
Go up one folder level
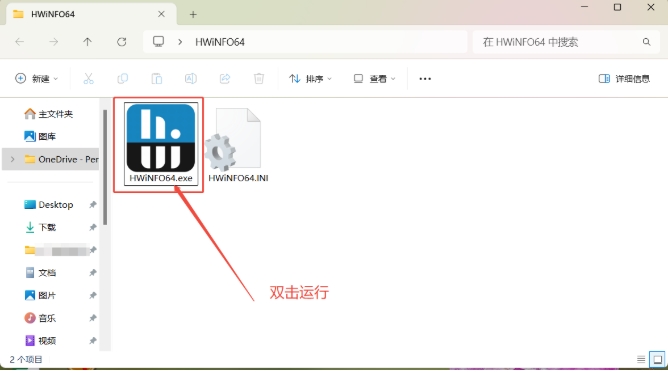point(87,42)
